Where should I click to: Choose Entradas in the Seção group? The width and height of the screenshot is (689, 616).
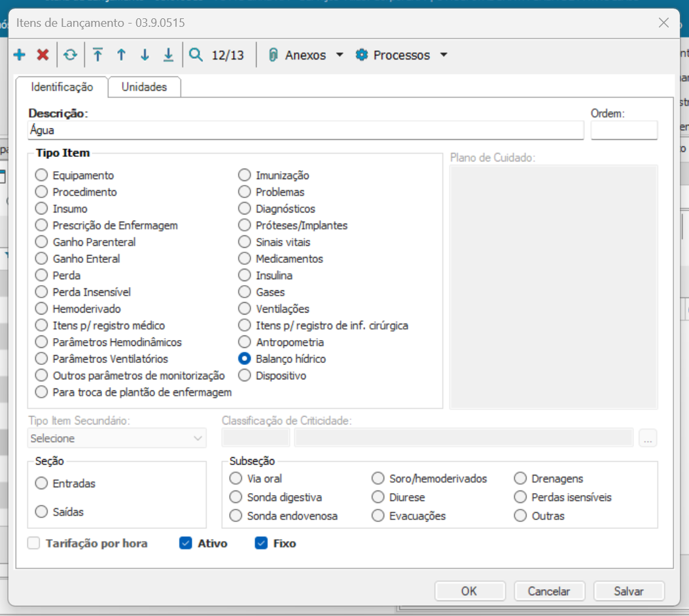click(42, 484)
